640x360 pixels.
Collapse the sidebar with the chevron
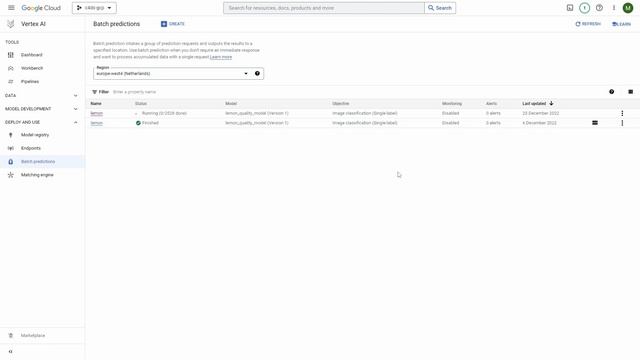coord(11,351)
